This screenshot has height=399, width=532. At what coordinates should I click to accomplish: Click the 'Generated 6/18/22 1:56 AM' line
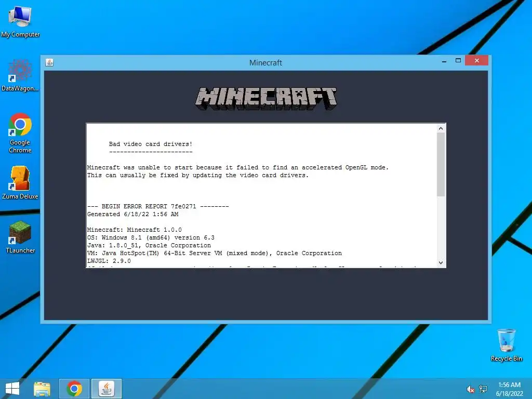(x=132, y=214)
